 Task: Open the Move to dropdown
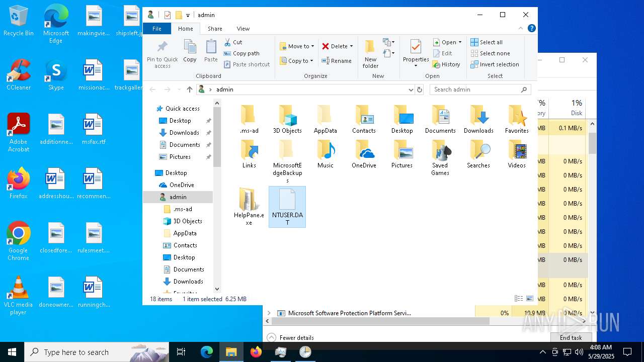coord(297,46)
